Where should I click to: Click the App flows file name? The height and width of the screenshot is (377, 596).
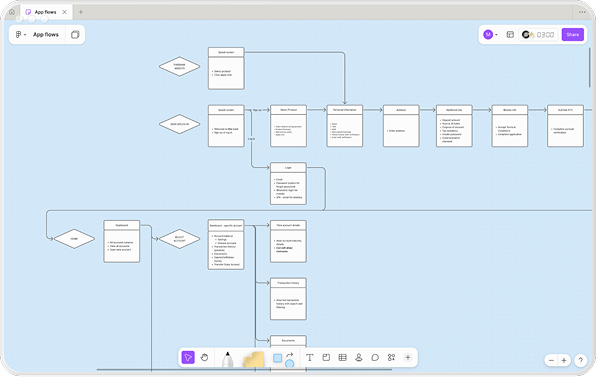(46, 35)
